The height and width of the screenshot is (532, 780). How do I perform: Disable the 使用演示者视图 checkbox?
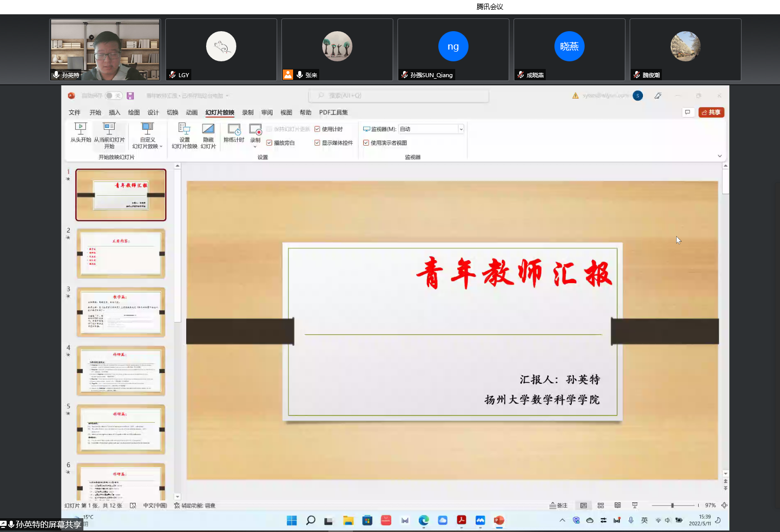pyautogui.click(x=366, y=143)
